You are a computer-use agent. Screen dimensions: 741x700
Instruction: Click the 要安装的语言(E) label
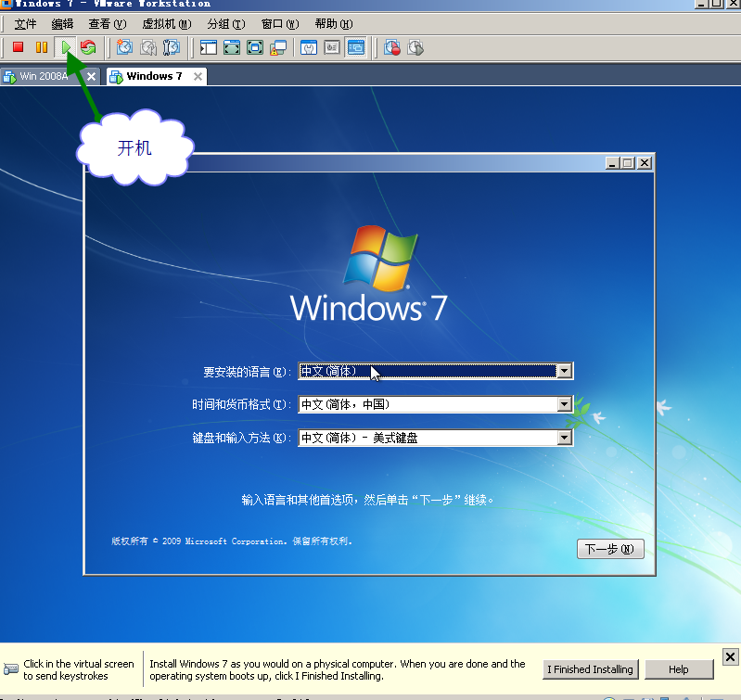(248, 372)
